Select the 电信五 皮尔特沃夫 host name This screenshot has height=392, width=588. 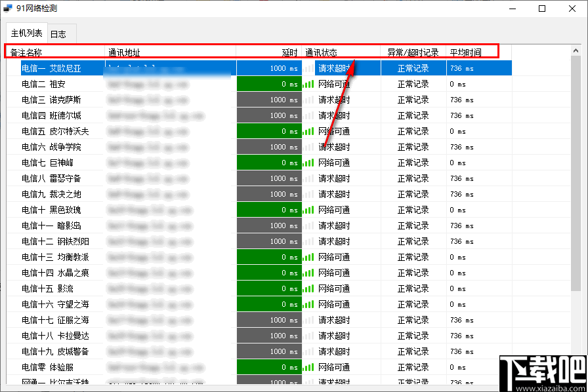pyautogui.click(x=55, y=131)
